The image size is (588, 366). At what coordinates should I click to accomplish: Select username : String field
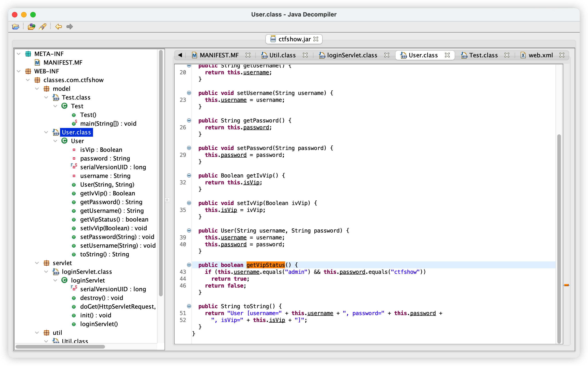(105, 176)
